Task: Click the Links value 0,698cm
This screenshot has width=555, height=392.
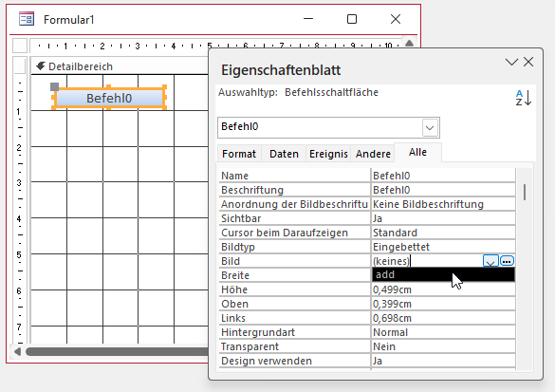Action: (x=443, y=318)
